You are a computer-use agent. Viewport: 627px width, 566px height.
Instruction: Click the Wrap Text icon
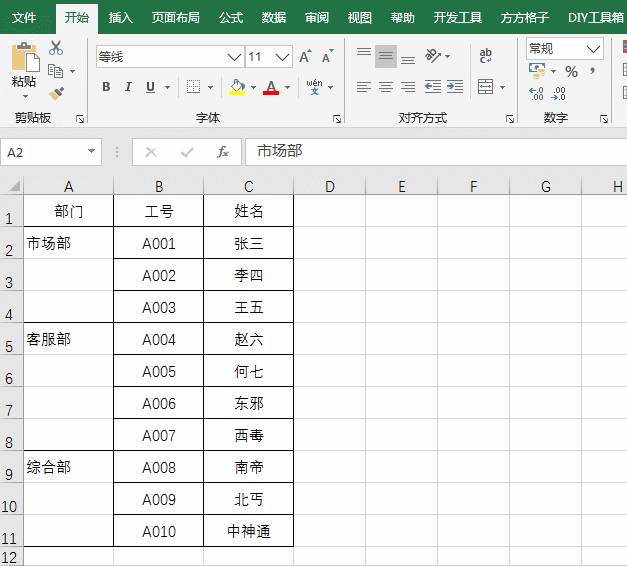tap(486, 56)
